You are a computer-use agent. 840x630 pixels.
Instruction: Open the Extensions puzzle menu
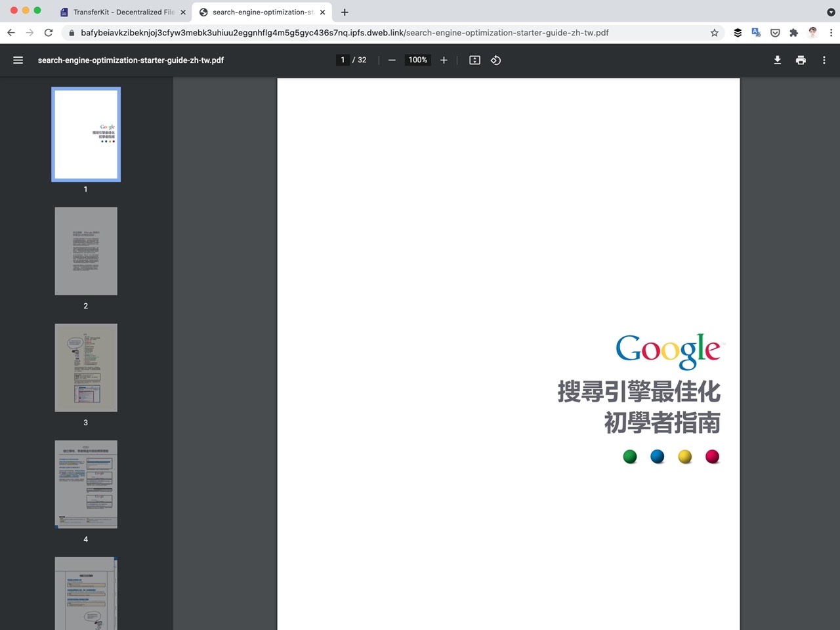click(794, 33)
